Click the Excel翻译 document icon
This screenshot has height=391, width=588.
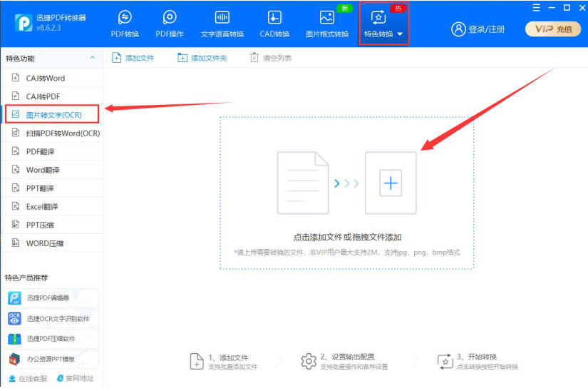tap(16, 206)
